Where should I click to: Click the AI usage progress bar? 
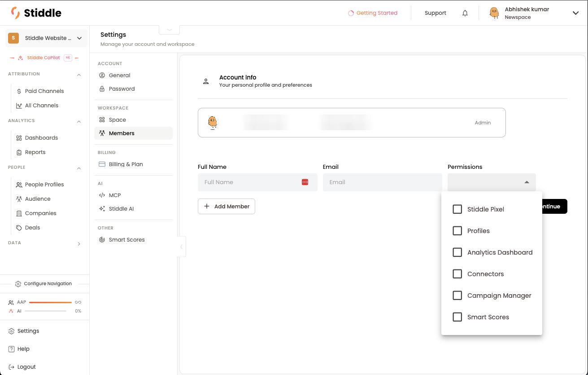45,311
